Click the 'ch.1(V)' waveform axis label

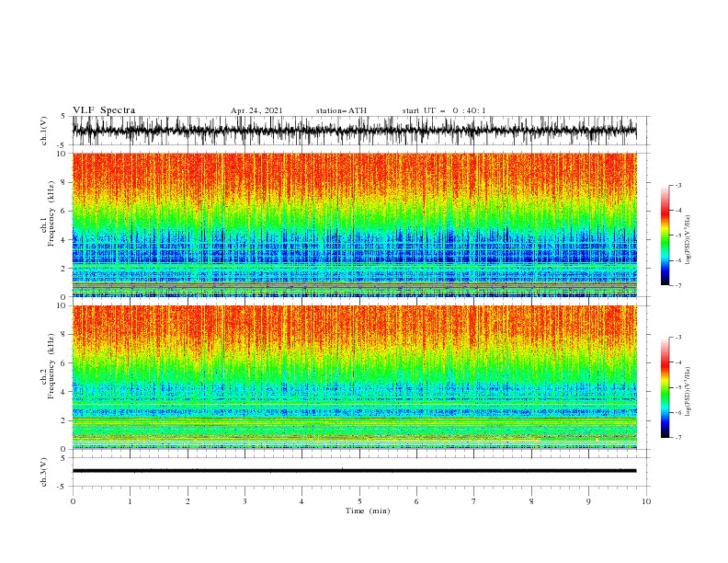[44, 131]
